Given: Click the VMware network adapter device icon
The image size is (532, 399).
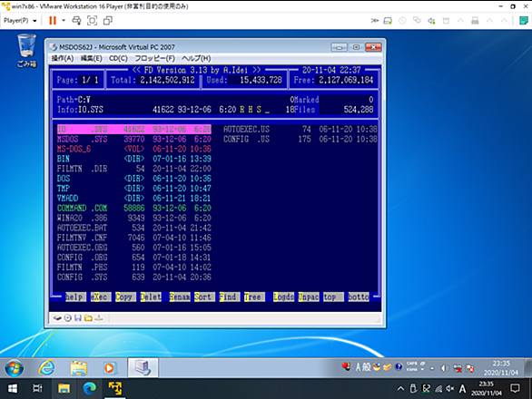Looking at the screenshot, I should pos(417,21).
